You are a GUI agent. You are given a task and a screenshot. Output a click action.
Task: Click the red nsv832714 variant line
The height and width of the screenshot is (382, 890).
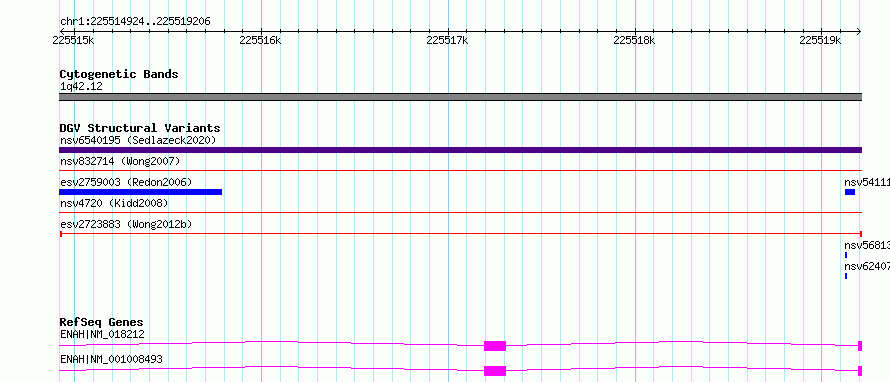460,170
